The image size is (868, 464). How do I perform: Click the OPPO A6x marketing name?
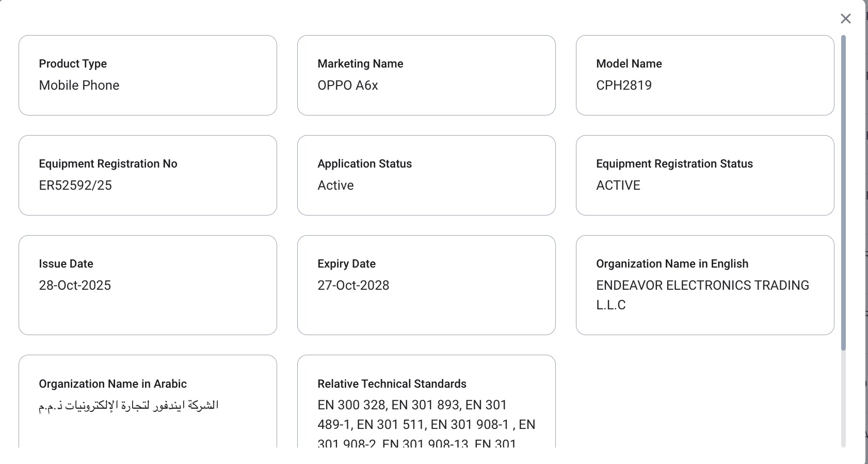tap(347, 86)
